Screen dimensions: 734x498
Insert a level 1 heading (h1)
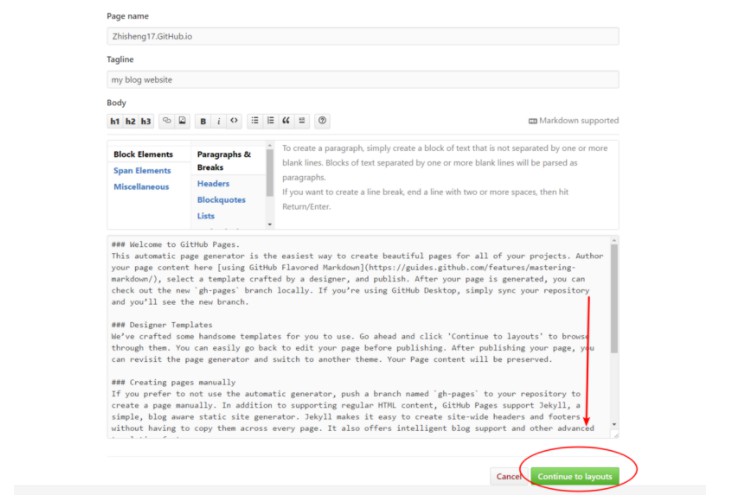115,121
